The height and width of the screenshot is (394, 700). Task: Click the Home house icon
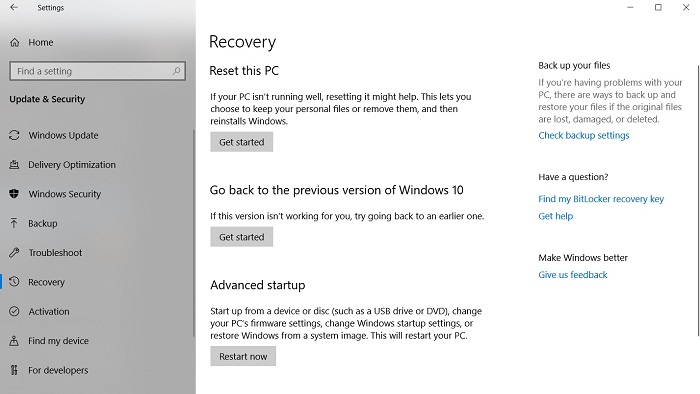point(15,42)
